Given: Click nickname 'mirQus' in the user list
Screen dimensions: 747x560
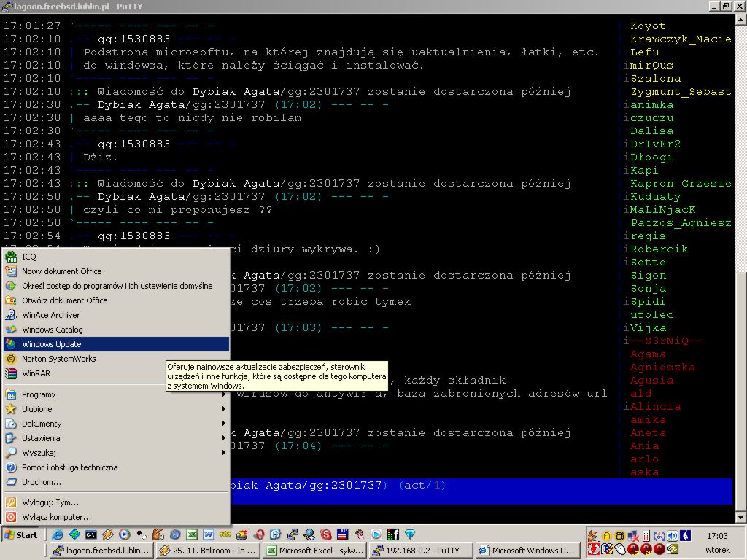Looking at the screenshot, I should (651, 65).
